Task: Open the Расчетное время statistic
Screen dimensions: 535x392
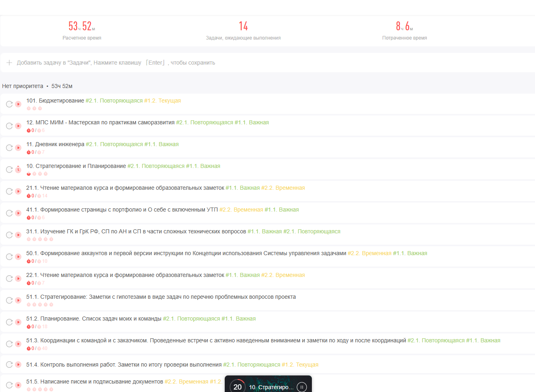Action: click(x=82, y=31)
